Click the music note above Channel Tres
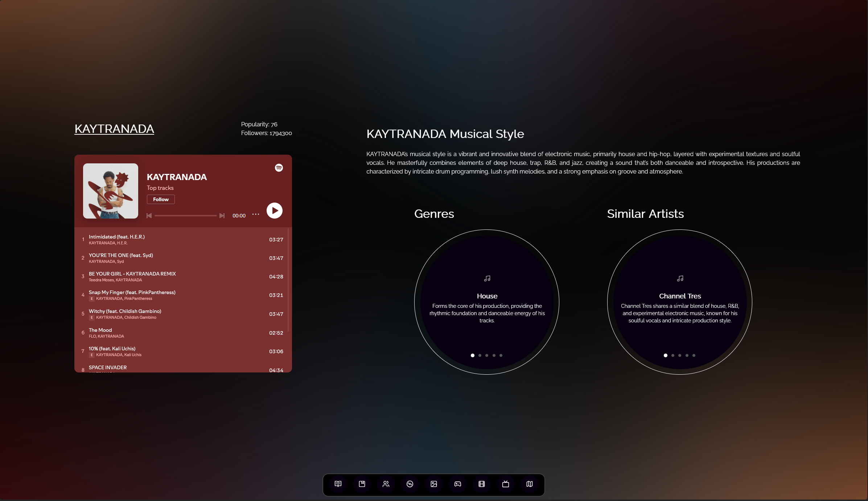Image resolution: width=868 pixels, height=501 pixels. 680,278
